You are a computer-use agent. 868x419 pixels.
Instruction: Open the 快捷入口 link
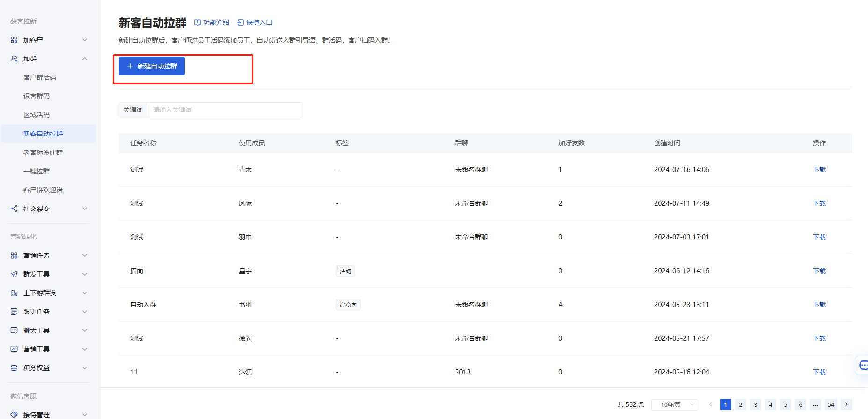[255, 22]
